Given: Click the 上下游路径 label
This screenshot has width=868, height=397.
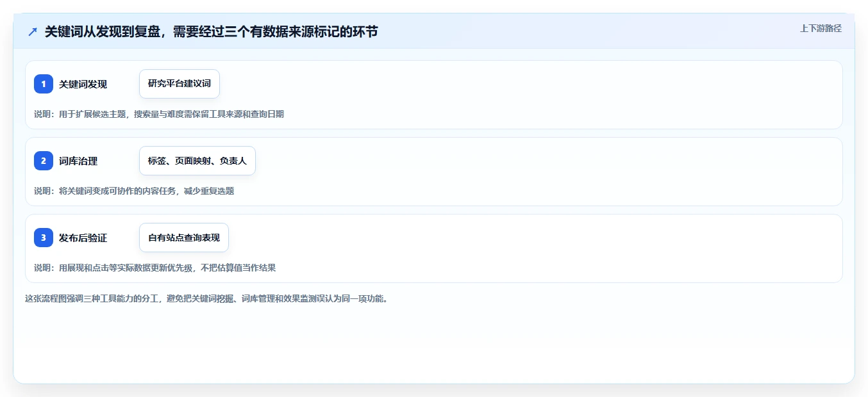Looking at the screenshot, I should tap(821, 28).
